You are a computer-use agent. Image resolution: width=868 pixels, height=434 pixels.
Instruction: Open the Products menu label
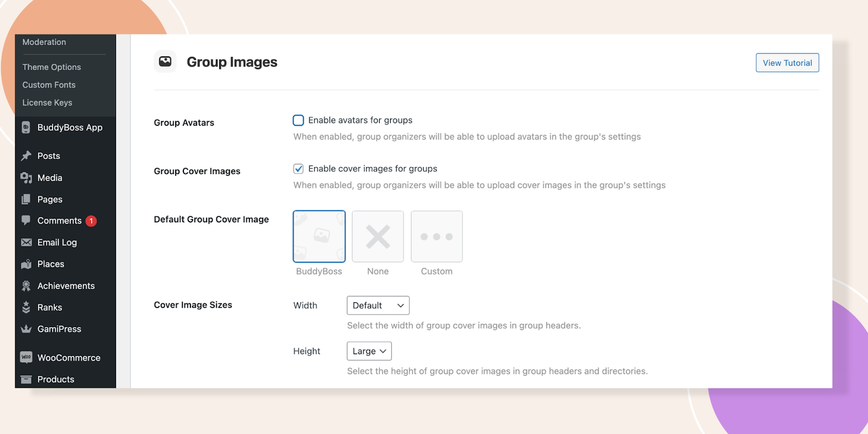(56, 379)
